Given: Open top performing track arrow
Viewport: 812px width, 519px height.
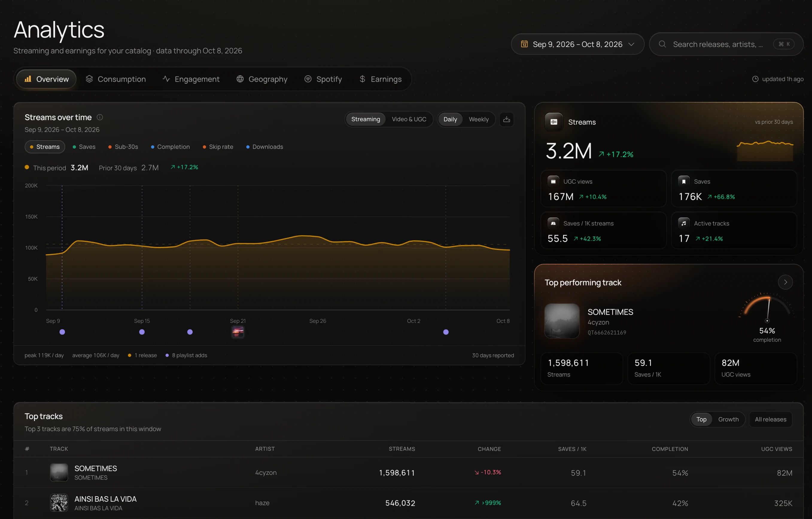Looking at the screenshot, I should (x=785, y=282).
